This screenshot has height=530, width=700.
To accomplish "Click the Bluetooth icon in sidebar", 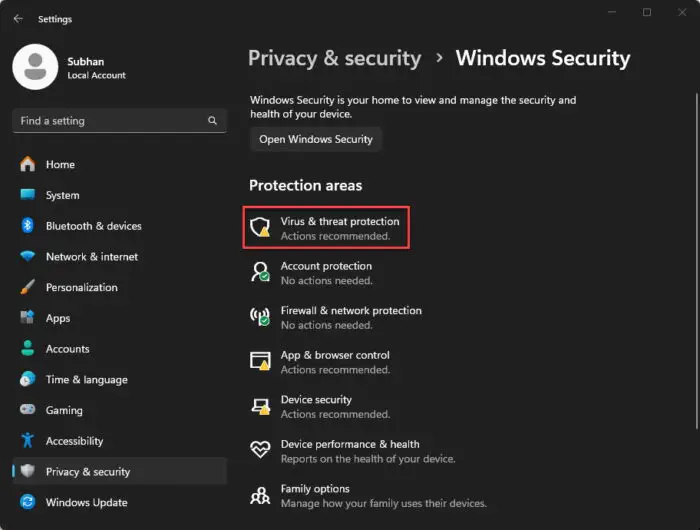I will coord(28,225).
